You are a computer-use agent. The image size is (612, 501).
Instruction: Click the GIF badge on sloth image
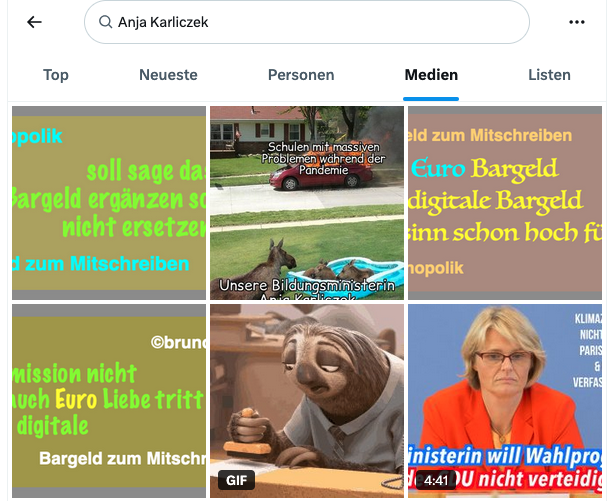237,480
